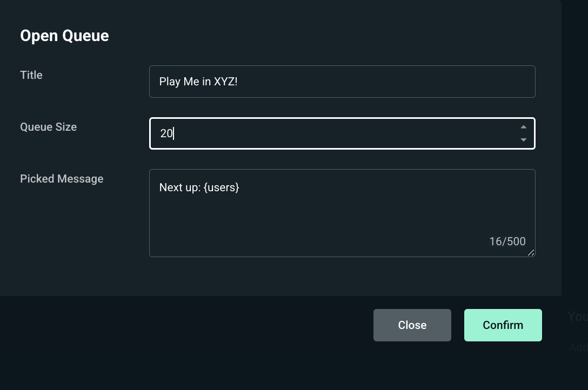
Task: Dismiss the dialog with Close
Action: pyautogui.click(x=412, y=325)
